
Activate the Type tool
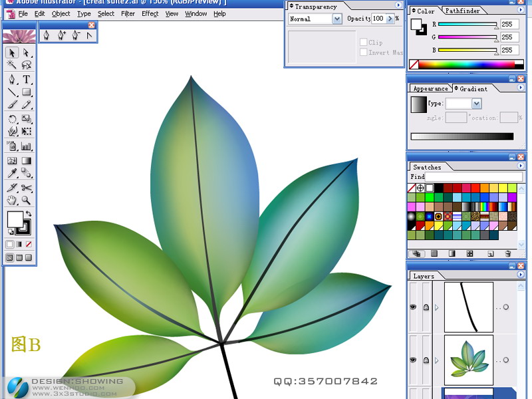click(26, 79)
